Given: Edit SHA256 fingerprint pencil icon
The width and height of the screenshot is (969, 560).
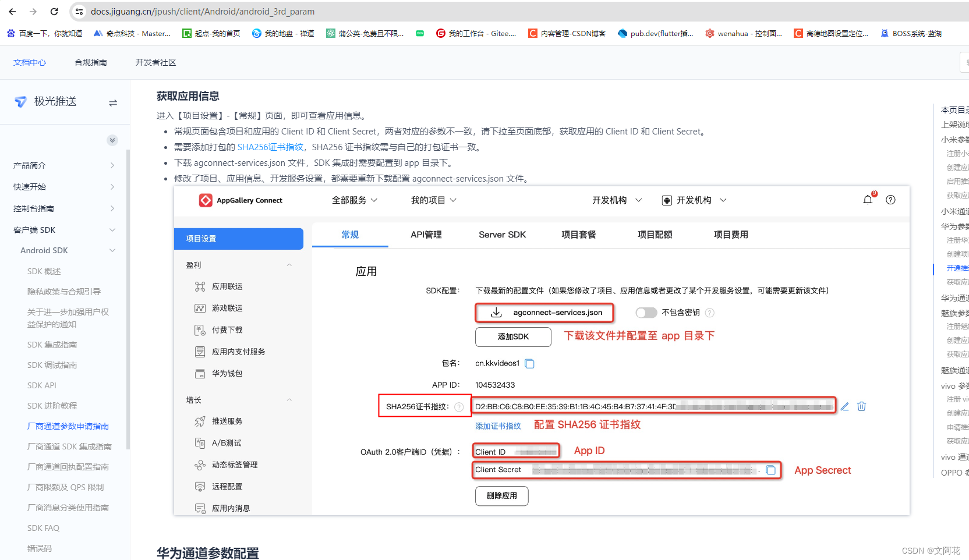Looking at the screenshot, I should click(x=845, y=406).
